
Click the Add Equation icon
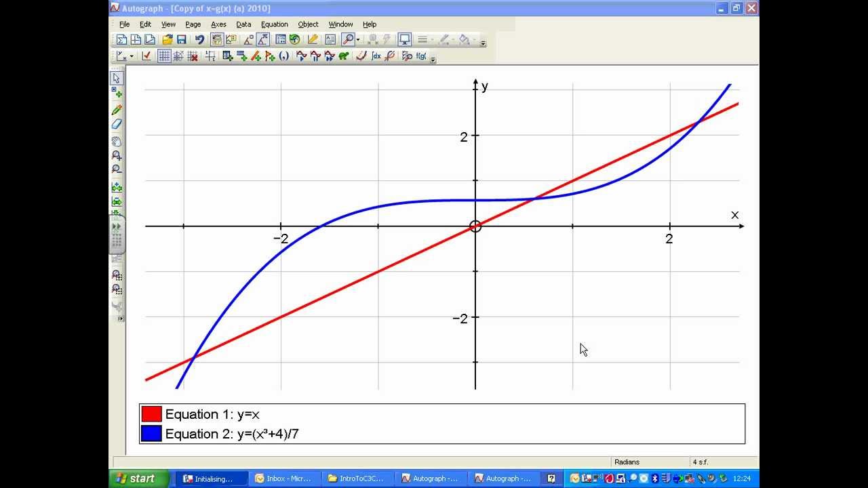242,56
